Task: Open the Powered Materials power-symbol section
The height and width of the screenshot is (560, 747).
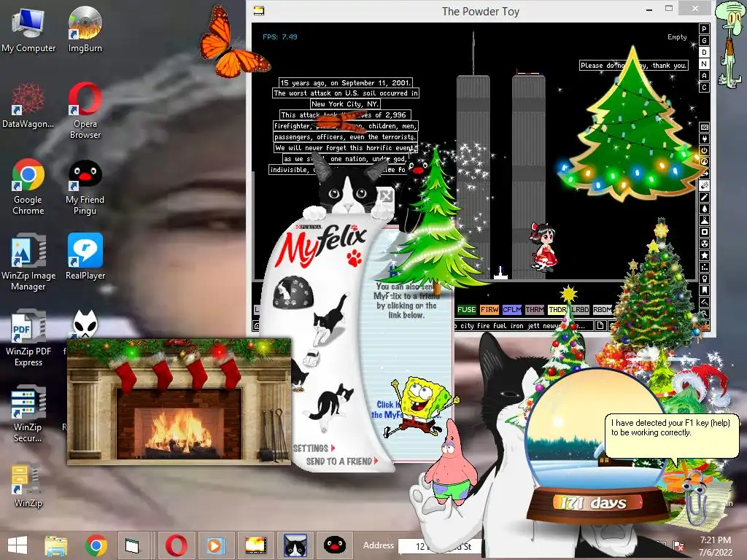Action: [704, 150]
